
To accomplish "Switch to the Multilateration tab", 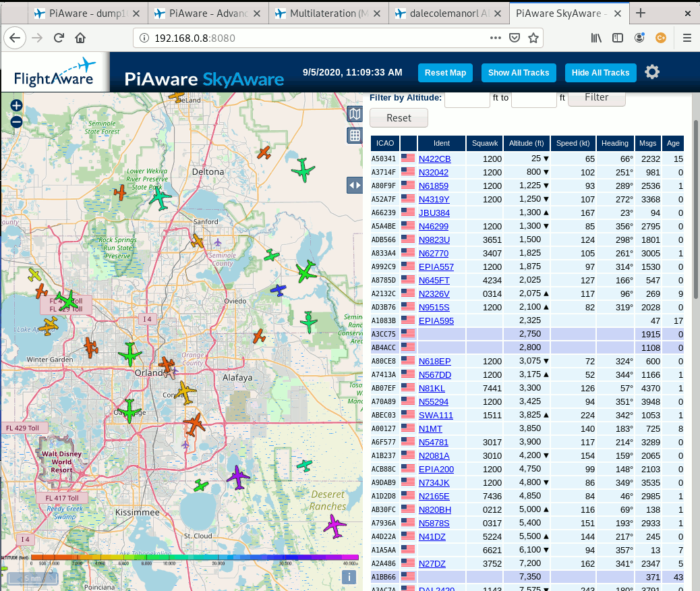I will click(x=328, y=13).
